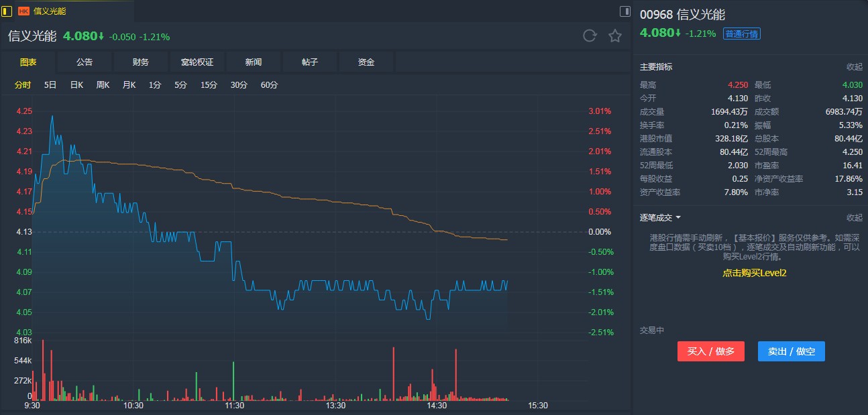868x415 pixels.
Task: Switch to the 新闻 tab
Action: [x=254, y=61]
